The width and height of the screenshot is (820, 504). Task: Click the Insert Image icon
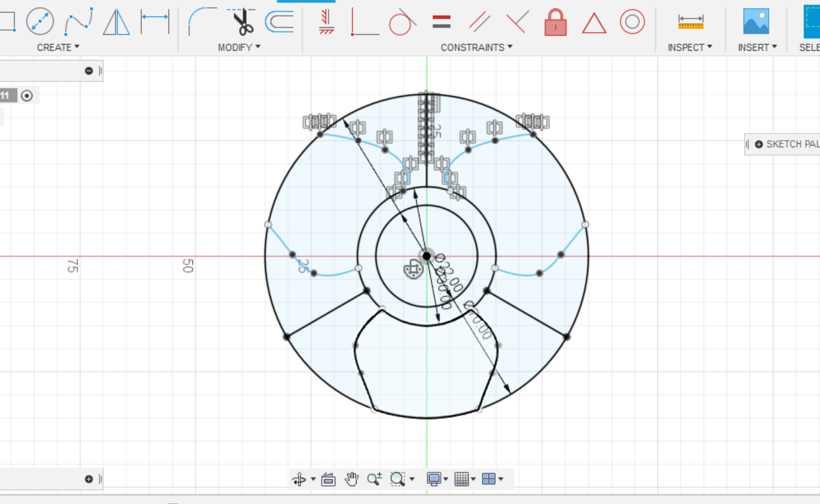click(x=756, y=22)
